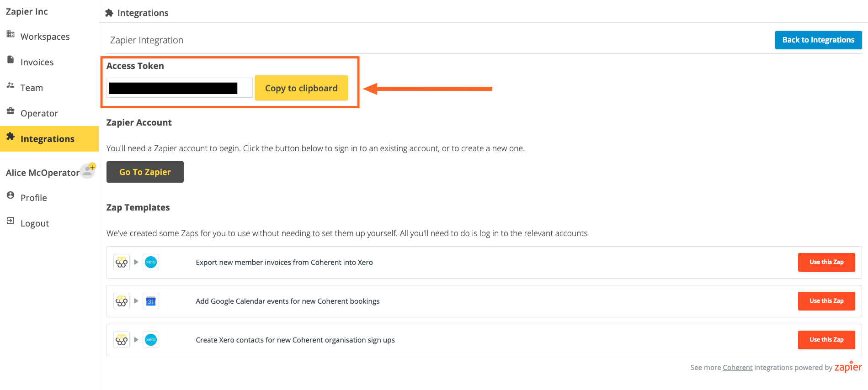Click the puzzle-piece icon in Integrations header
Screen dimensions: 868x390
109,13
